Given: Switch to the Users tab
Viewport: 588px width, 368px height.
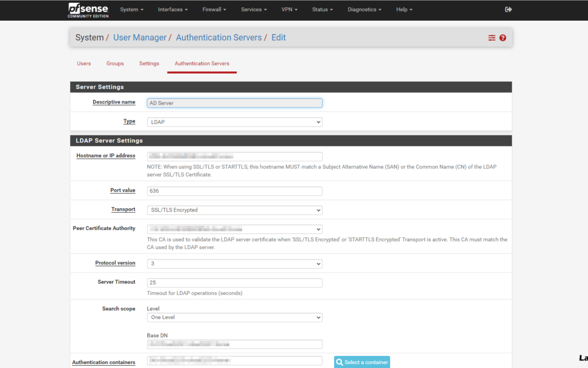Looking at the screenshot, I should click(x=83, y=63).
